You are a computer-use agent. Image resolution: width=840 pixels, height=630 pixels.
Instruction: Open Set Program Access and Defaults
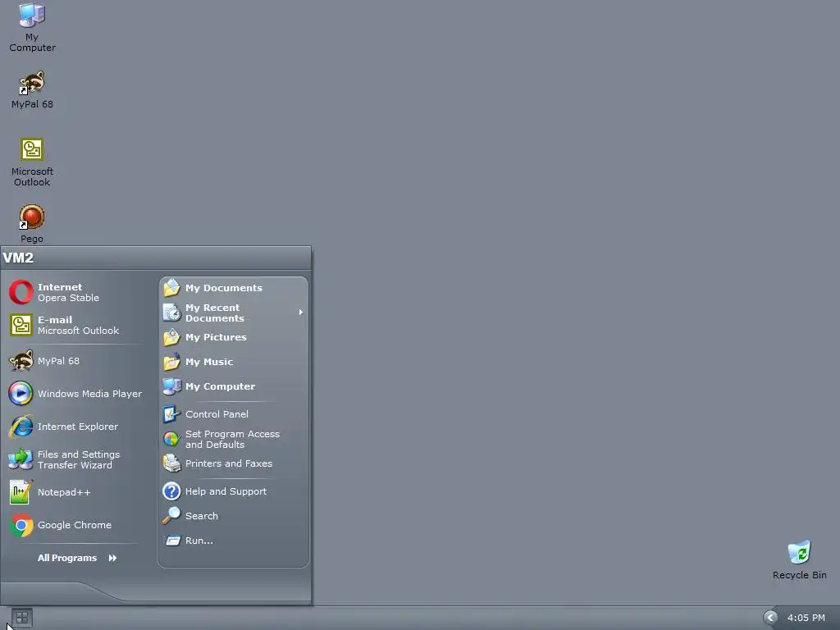coord(234,440)
